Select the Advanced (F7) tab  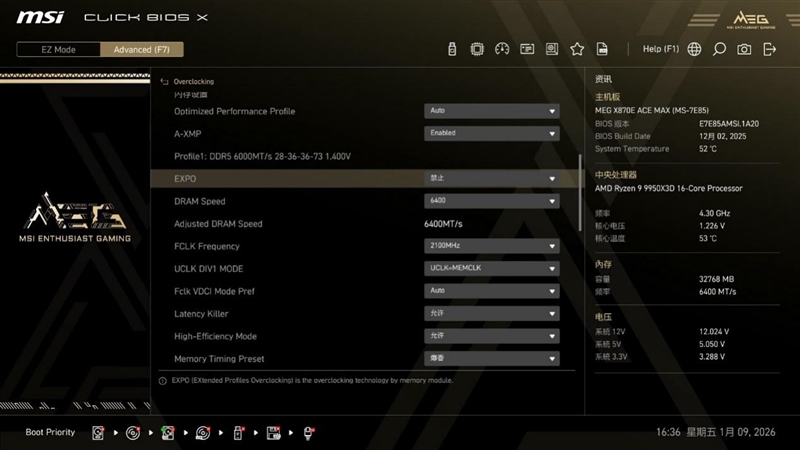coord(142,49)
